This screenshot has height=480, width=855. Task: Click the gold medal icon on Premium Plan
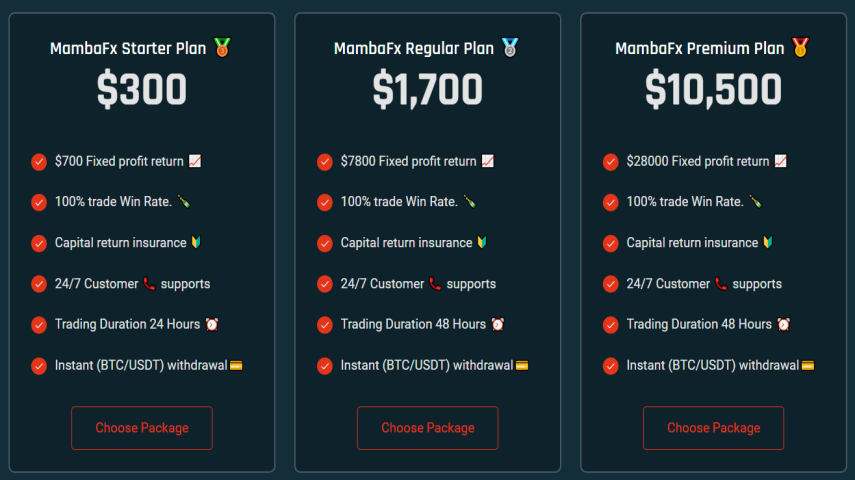coord(800,47)
